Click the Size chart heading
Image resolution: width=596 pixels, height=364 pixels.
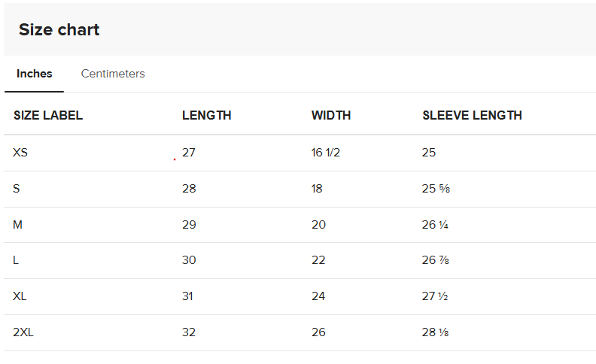tap(59, 29)
